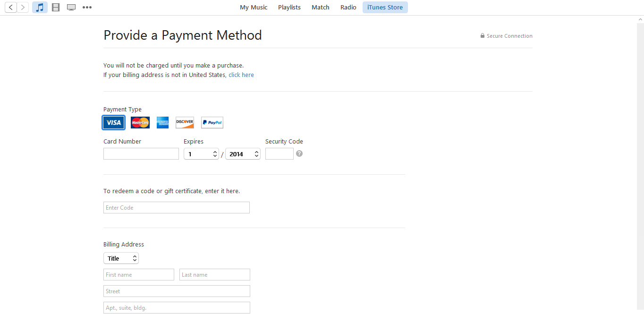
Task: Open the iTunes Store tab
Action: tap(385, 7)
